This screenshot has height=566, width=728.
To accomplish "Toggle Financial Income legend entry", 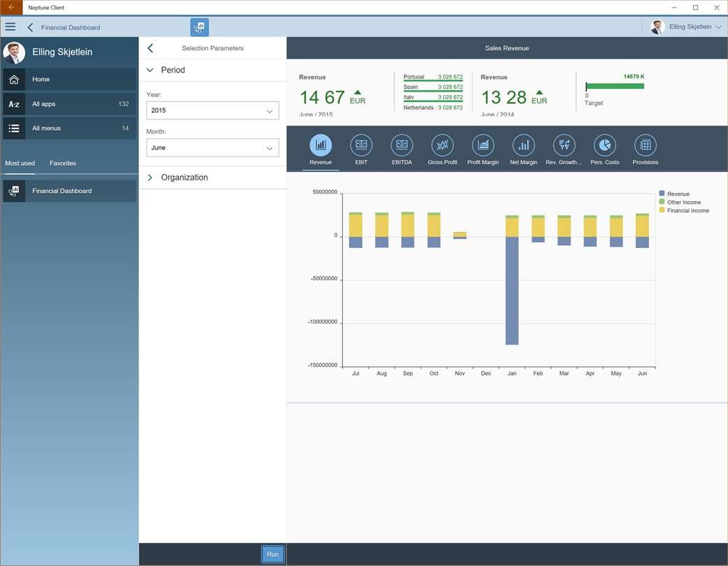I will (687, 211).
